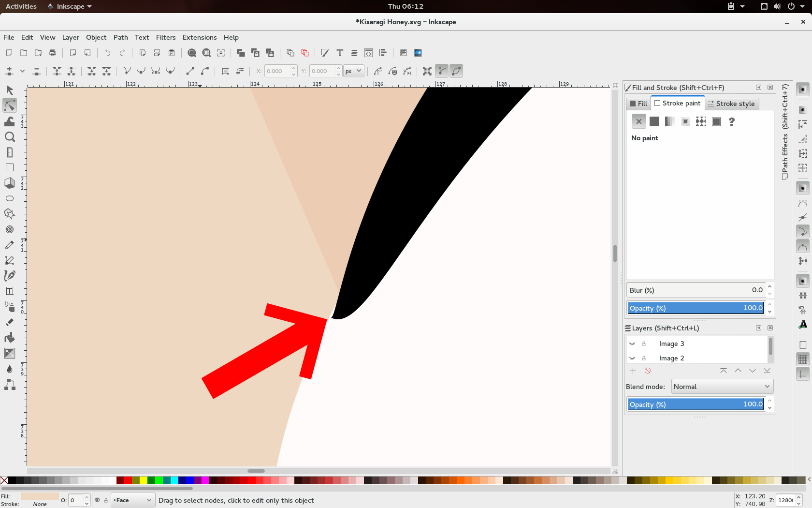Image resolution: width=812 pixels, height=508 pixels.
Task: Open the Filters menu
Action: click(166, 37)
